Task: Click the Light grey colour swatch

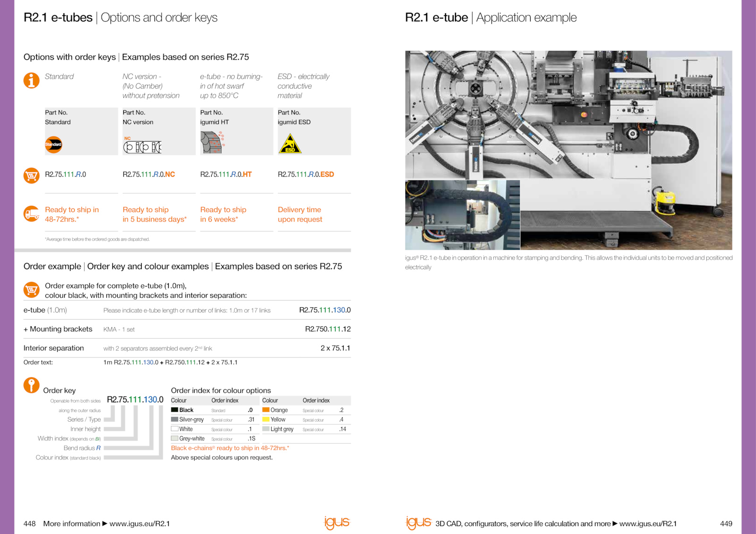Action: (266, 429)
